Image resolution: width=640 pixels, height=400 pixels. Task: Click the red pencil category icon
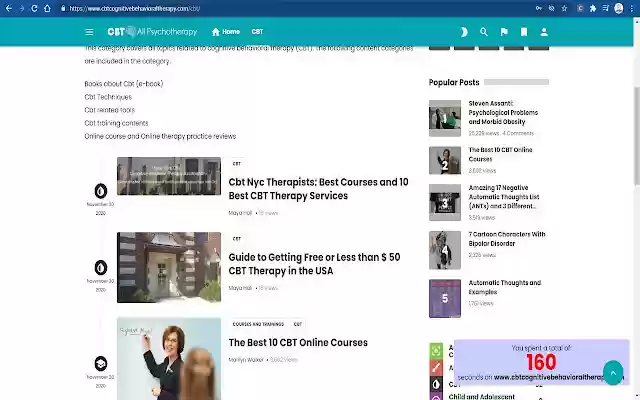tap(436, 368)
